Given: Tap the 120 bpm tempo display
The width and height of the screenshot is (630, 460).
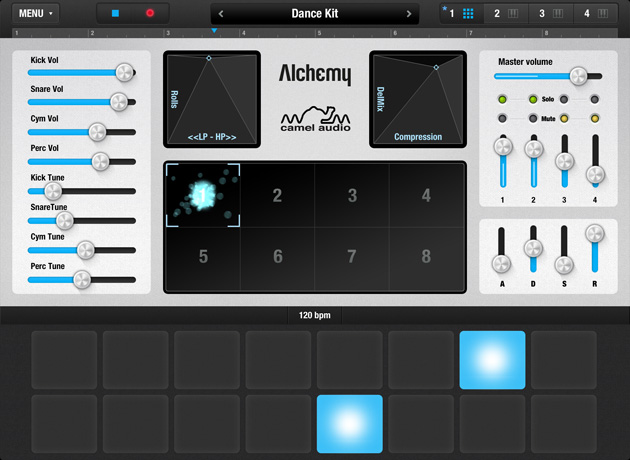Looking at the screenshot, I should [315, 315].
